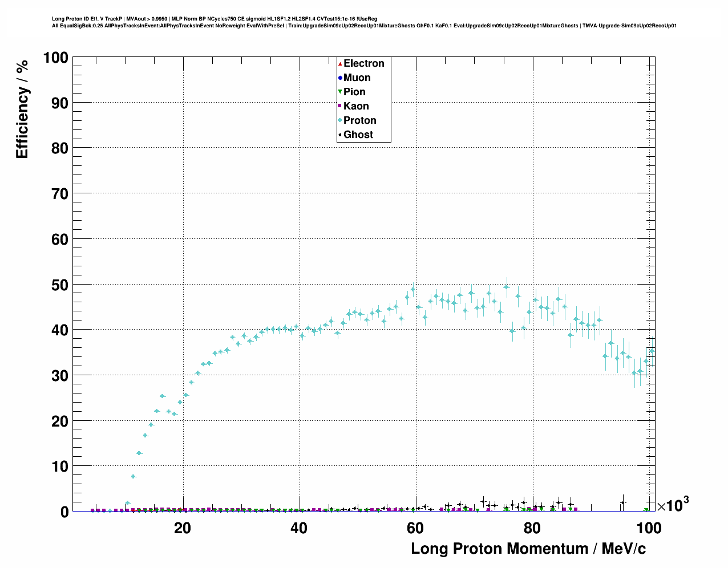The image size is (728, 568).
Task: Select the purple Kaon square legend marker
Action: (340, 106)
